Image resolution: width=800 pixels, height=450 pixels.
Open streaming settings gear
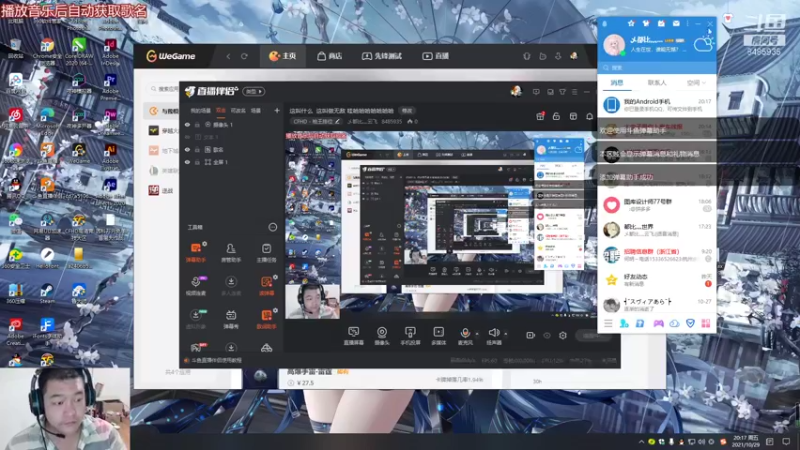[x=563, y=335]
